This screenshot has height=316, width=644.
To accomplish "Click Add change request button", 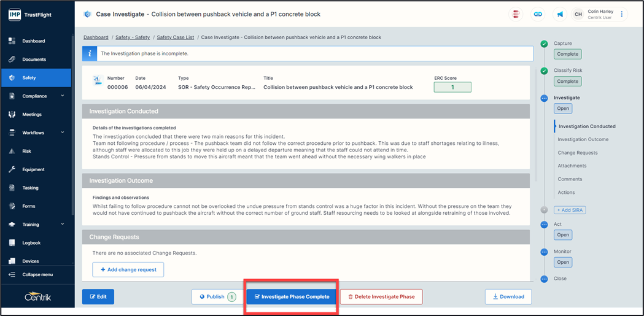I will (x=128, y=270).
